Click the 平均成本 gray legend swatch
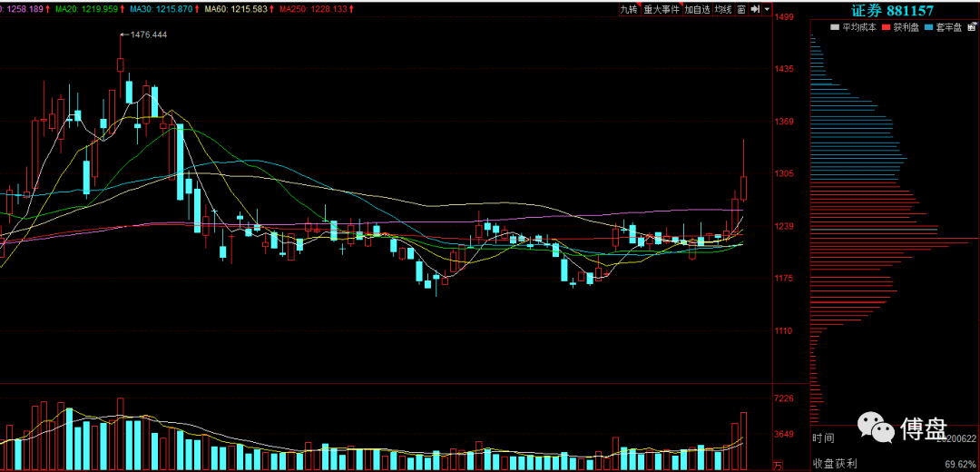 pyautogui.click(x=834, y=27)
